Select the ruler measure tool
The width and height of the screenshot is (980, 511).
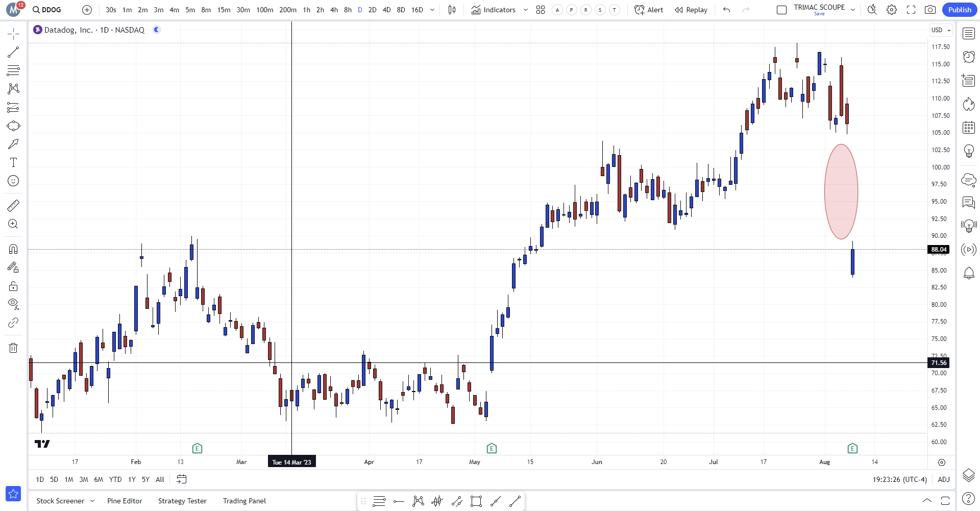(x=13, y=205)
